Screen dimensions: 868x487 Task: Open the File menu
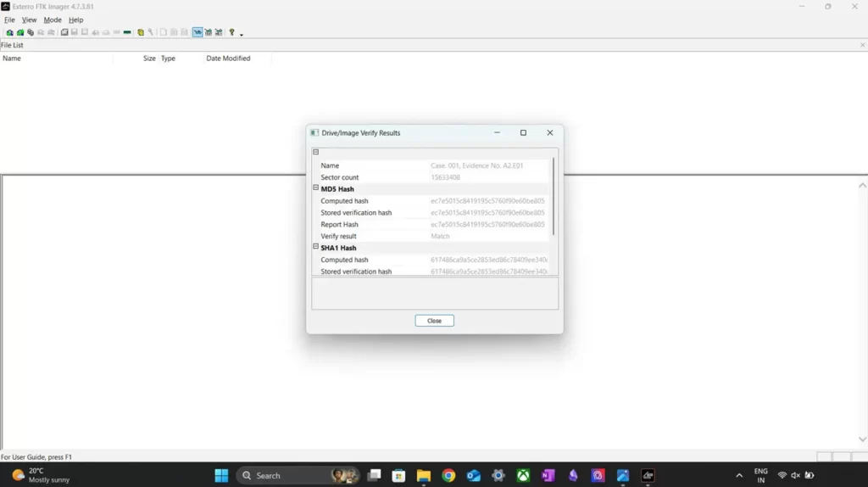[9, 20]
